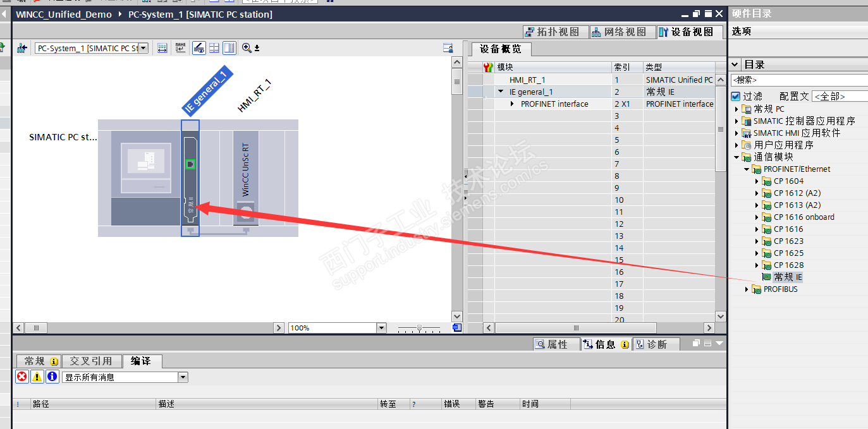Open the PC-System_1 device selector dropdown
The width and height of the screenshot is (868, 429).
click(143, 48)
